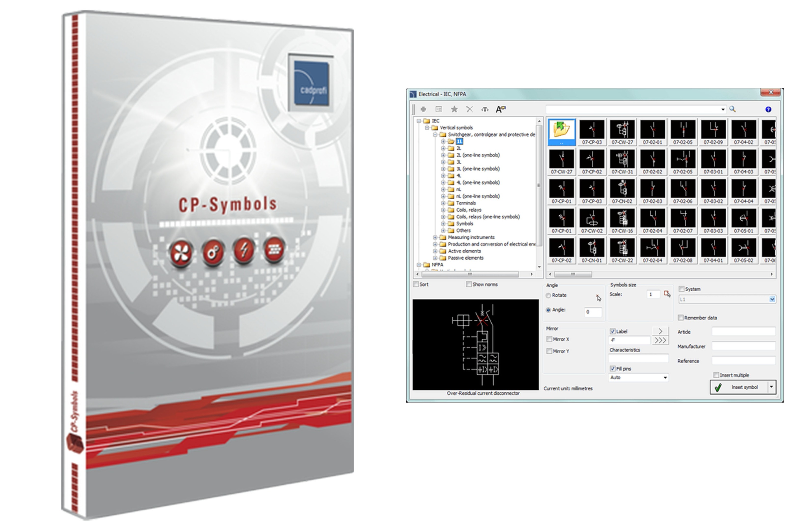Toggle the Show norms checkbox
812x531 pixels.
(469, 284)
